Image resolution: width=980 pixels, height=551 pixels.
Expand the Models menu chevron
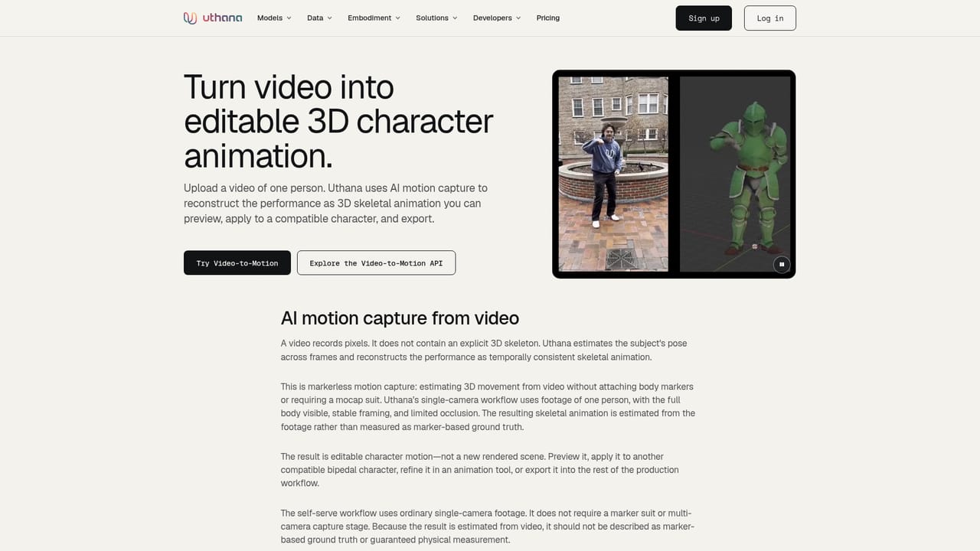[x=289, y=18]
